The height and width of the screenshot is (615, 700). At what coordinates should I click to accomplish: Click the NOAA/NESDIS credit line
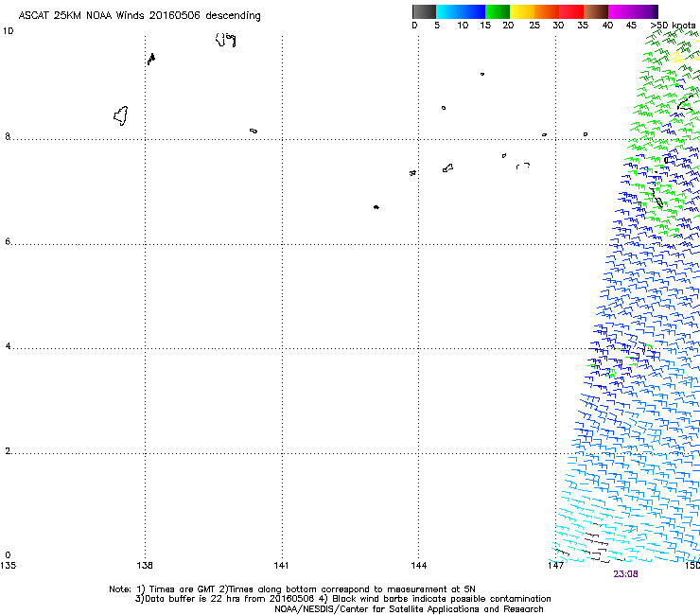coord(409,609)
